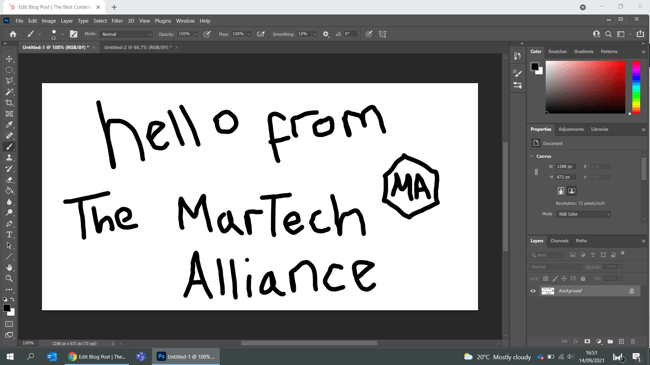Toggle lock transparent pixels in Layers

546,279
